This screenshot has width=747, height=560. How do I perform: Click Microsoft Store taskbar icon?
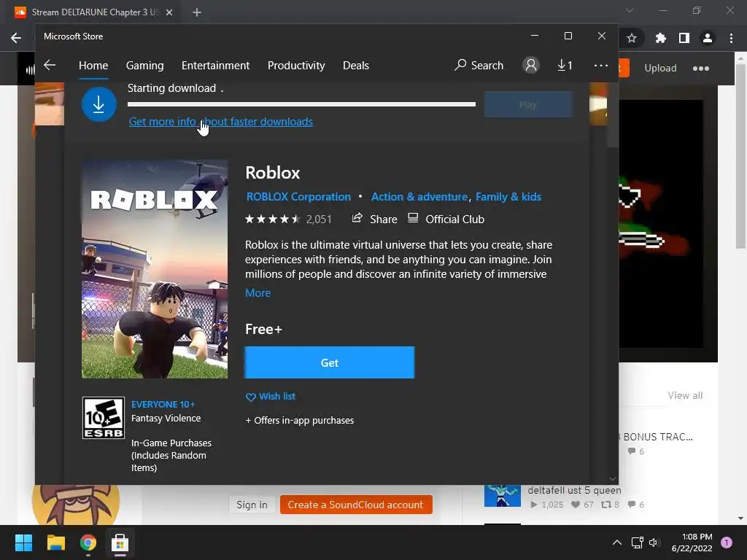click(x=120, y=542)
